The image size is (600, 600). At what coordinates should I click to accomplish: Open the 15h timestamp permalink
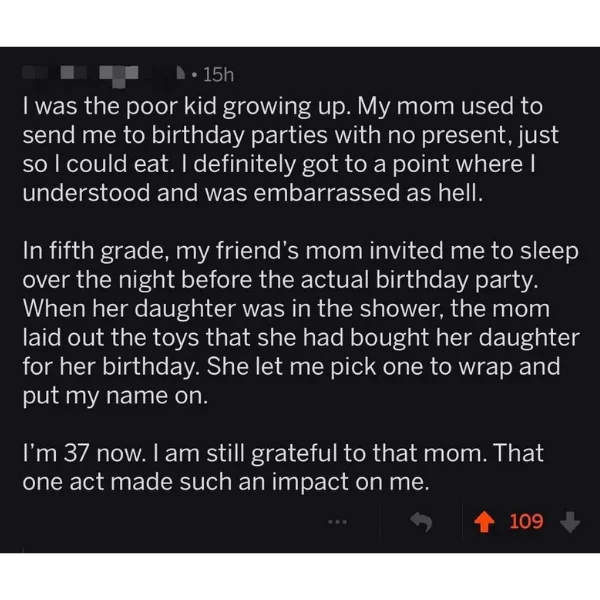(x=218, y=75)
